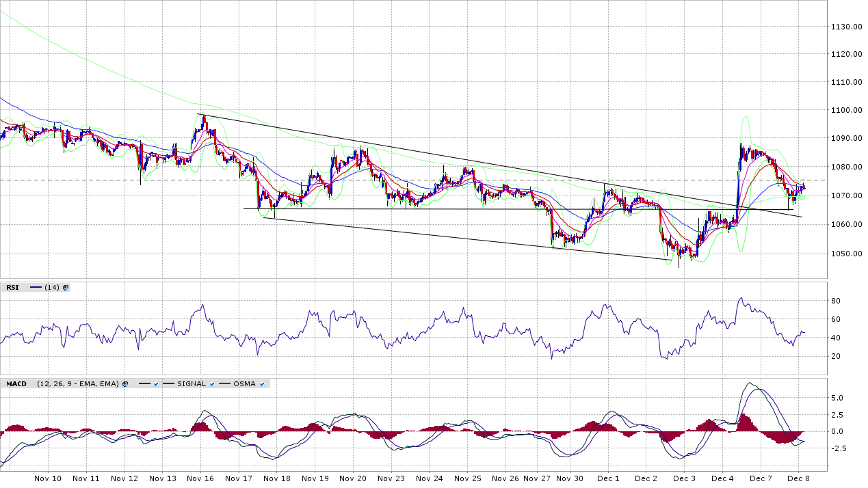Viewport: 868px width, 488px height.
Task: Select the RSI panel label
Action: click(12, 288)
